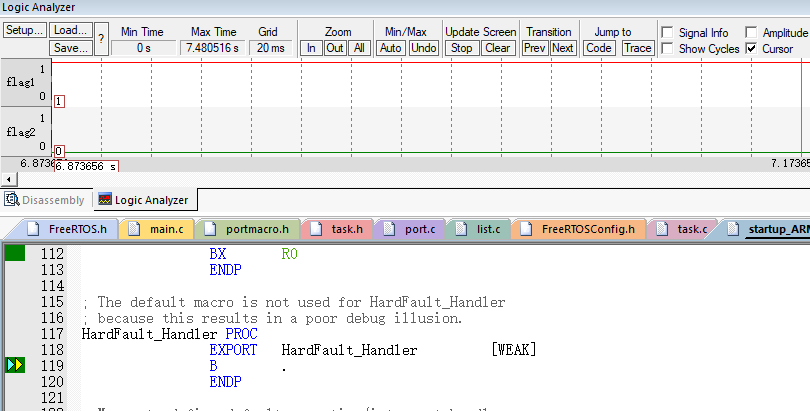Click the portmacro.h tab file icon
Image resolution: width=810 pixels, height=411 pixels.
click(x=209, y=229)
